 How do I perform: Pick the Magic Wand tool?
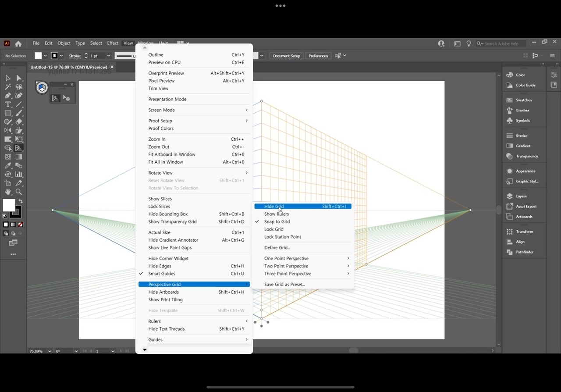[8, 87]
